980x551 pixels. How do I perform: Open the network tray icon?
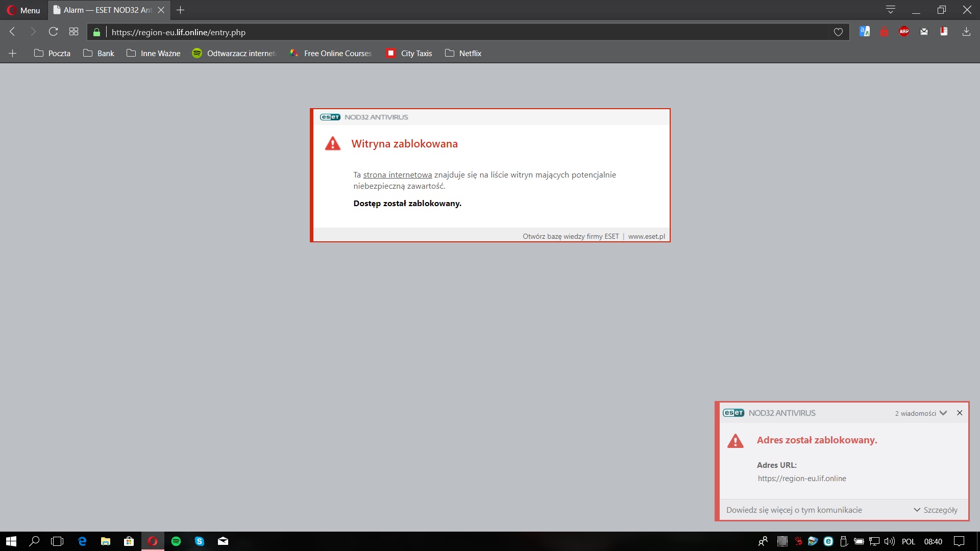pos(874,541)
